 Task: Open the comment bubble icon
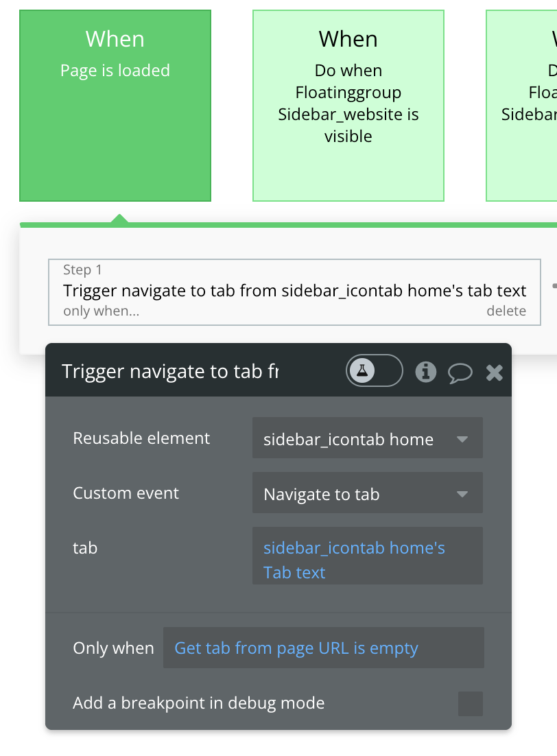(460, 373)
